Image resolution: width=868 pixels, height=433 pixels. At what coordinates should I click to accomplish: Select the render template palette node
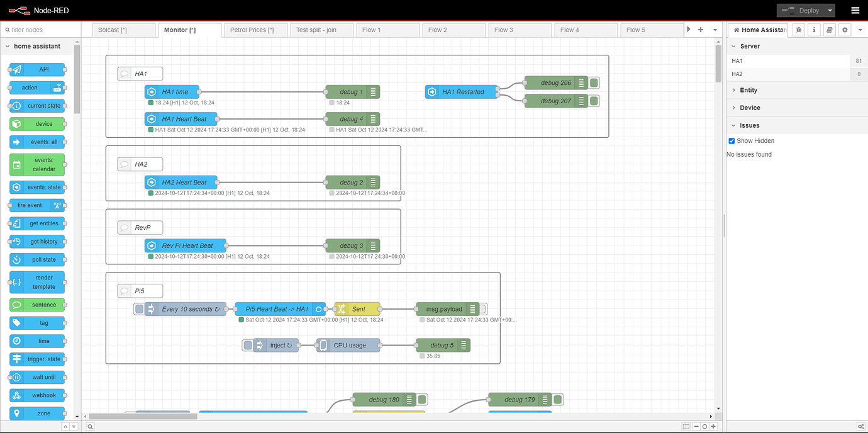pos(37,282)
